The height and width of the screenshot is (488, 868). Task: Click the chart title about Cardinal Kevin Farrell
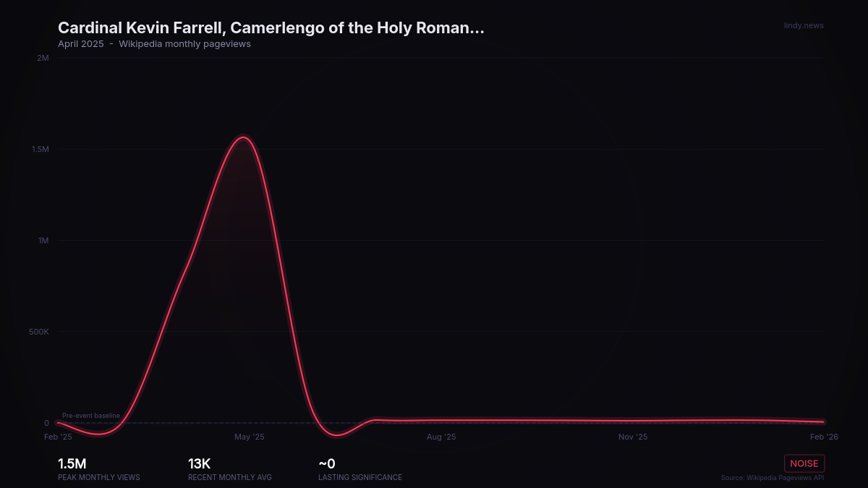[271, 28]
